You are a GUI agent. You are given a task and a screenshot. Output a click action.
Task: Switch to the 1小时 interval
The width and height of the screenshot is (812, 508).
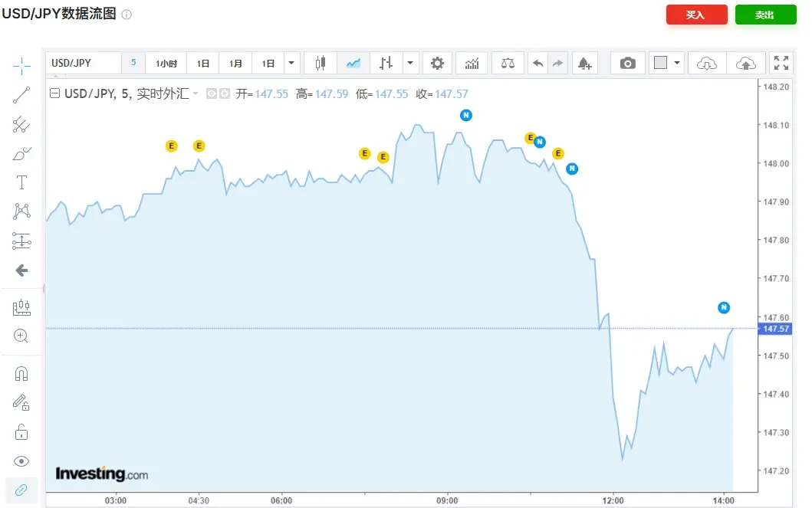coord(166,63)
